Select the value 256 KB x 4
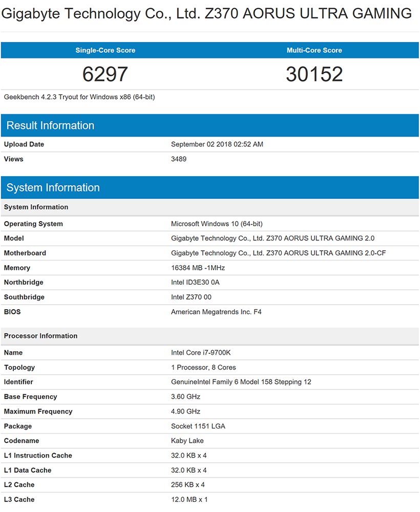Screen dimensions: 420x512 tap(188, 485)
